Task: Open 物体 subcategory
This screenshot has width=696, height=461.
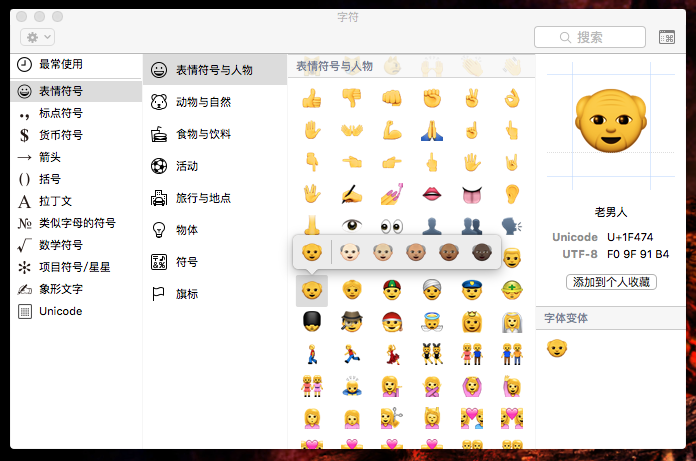Action: coord(215,230)
